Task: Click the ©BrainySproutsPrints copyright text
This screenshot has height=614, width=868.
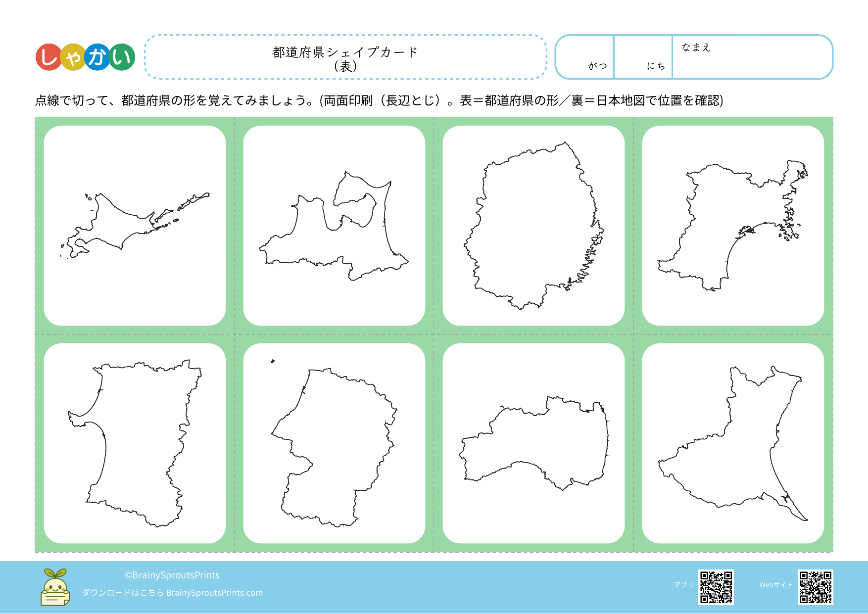Action: pos(173,575)
